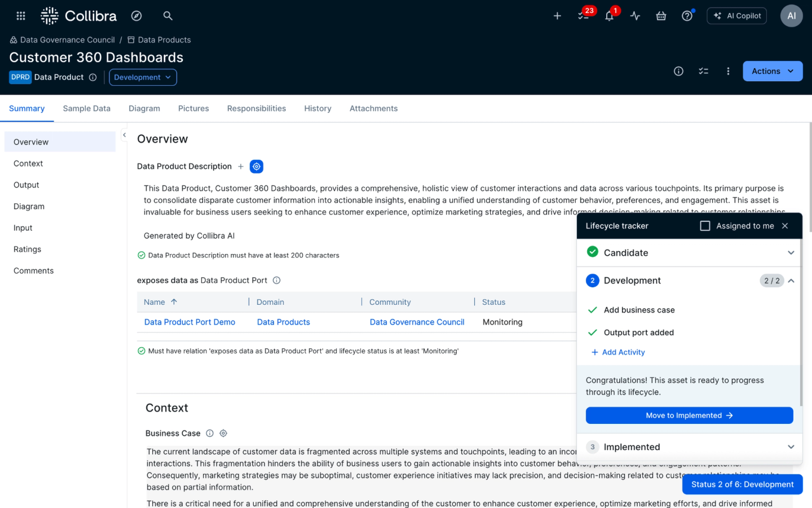
Task: Open the help question mark icon
Action: pyautogui.click(x=687, y=16)
